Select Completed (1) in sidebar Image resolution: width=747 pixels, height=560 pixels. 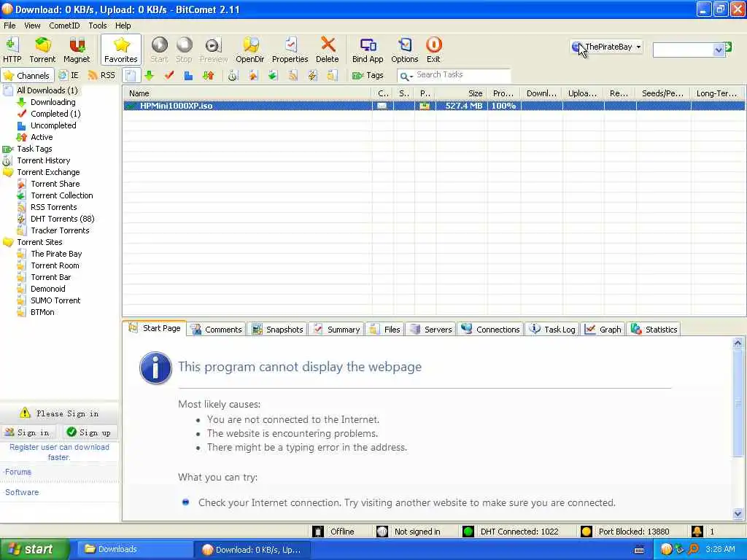click(55, 114)
